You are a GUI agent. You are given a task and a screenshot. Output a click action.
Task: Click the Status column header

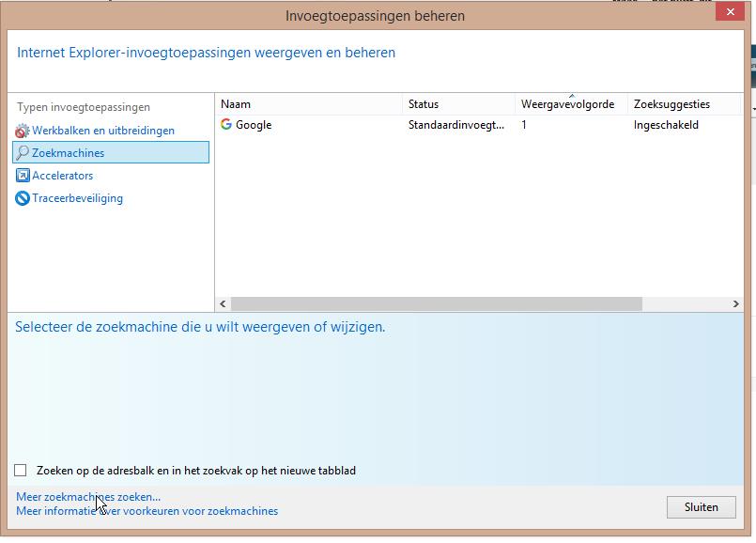pyautogui.click(x=457, y=104)
